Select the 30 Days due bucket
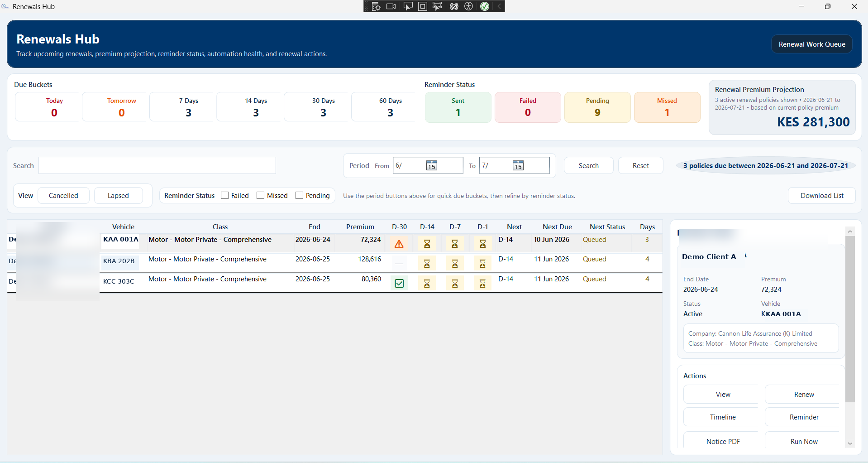This screenshot has height=463, width=868. point(316,107)
